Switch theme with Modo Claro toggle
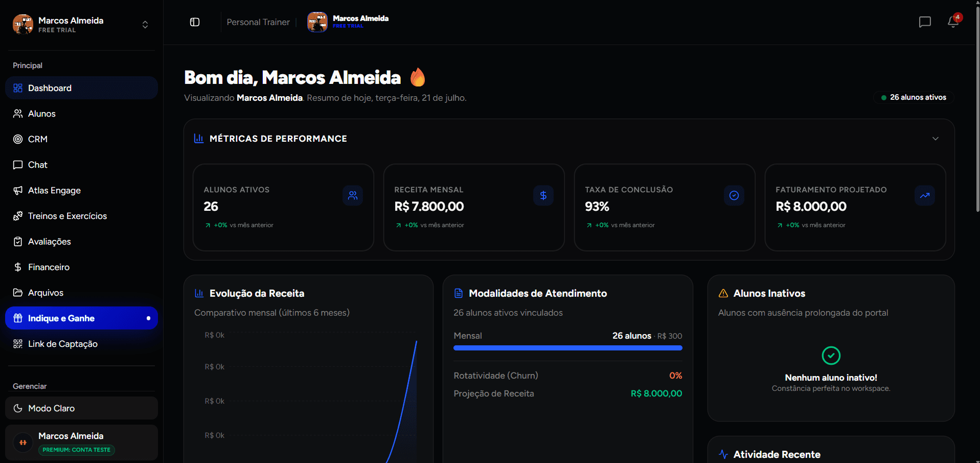The height and width of the screenshot is (463, 980). [x=82, y=408]
